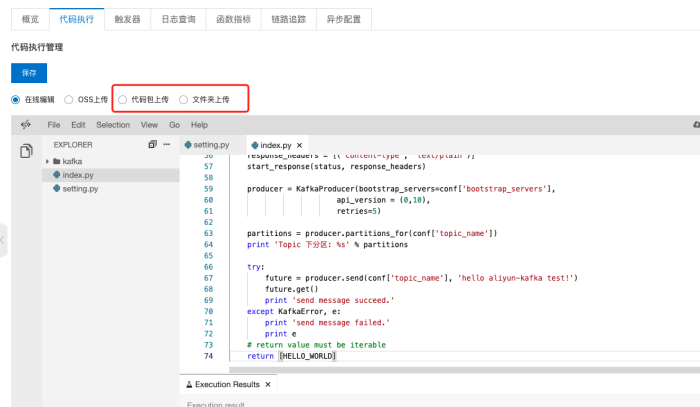Collapse the left sidebar handle arrow
Image resolution: width=700 pixels, height=407 pixels.
pyautogui.click(x=3, y=240)
